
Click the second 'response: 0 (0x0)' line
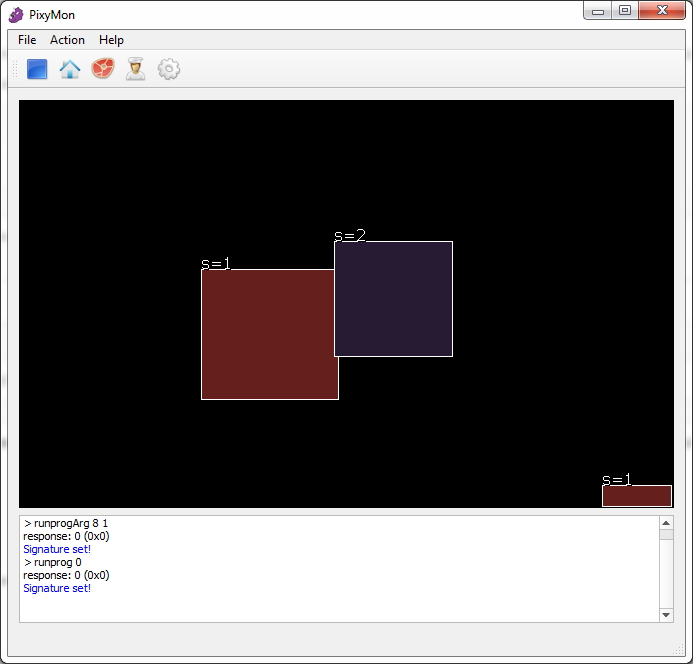click(x=66, y=575)
